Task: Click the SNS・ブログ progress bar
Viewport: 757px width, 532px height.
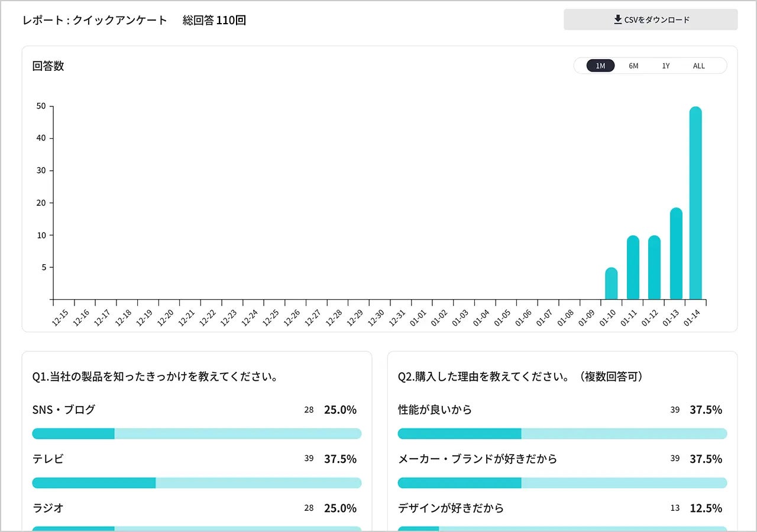Action: [196, 434]
